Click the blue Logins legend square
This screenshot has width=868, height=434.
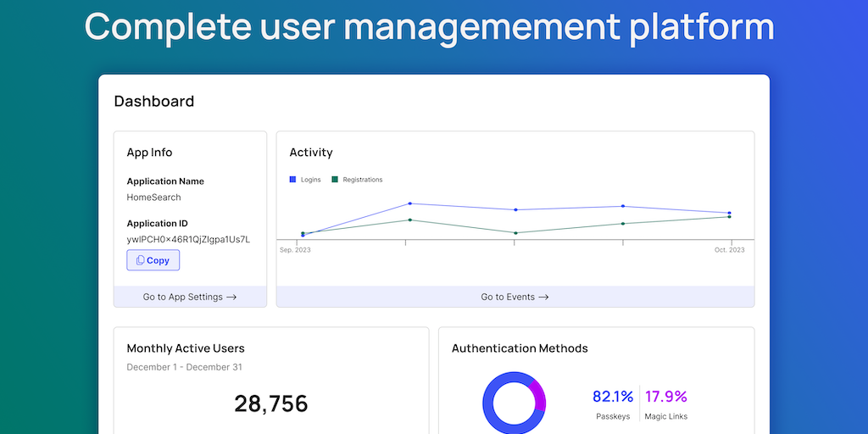[293, 180]
